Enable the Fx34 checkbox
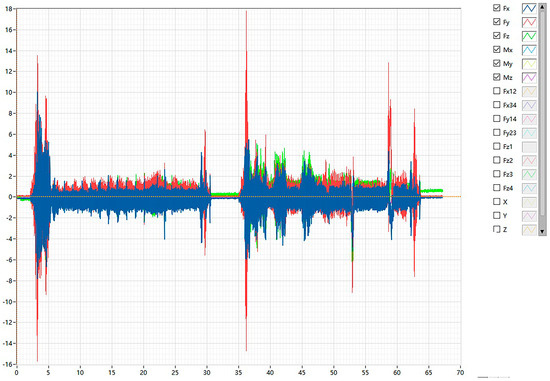550x381 pixels. (496, 105)
